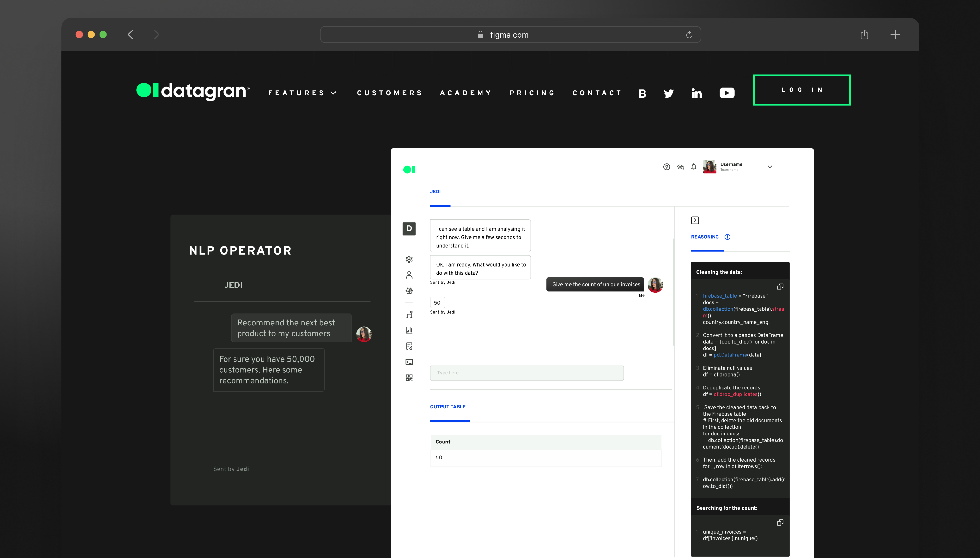
Task: Open the bar chart sidebar icon
Action: [409, 330]
